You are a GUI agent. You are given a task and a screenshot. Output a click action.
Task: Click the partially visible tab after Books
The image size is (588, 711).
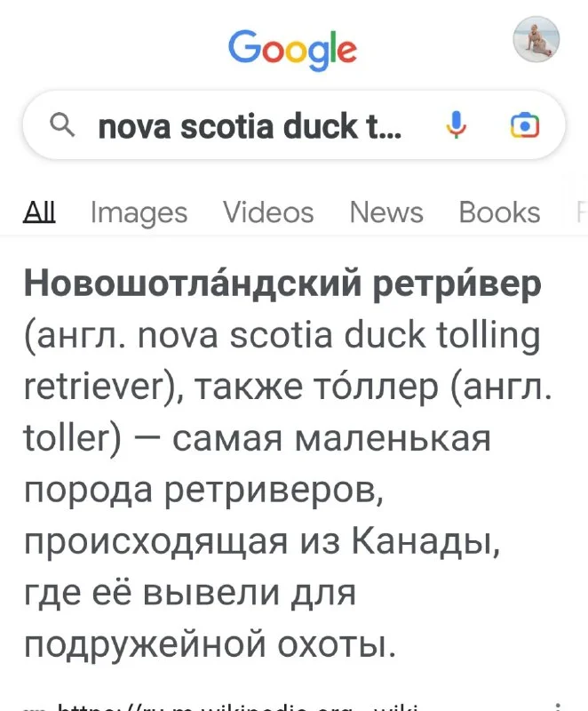pos(581,212)
